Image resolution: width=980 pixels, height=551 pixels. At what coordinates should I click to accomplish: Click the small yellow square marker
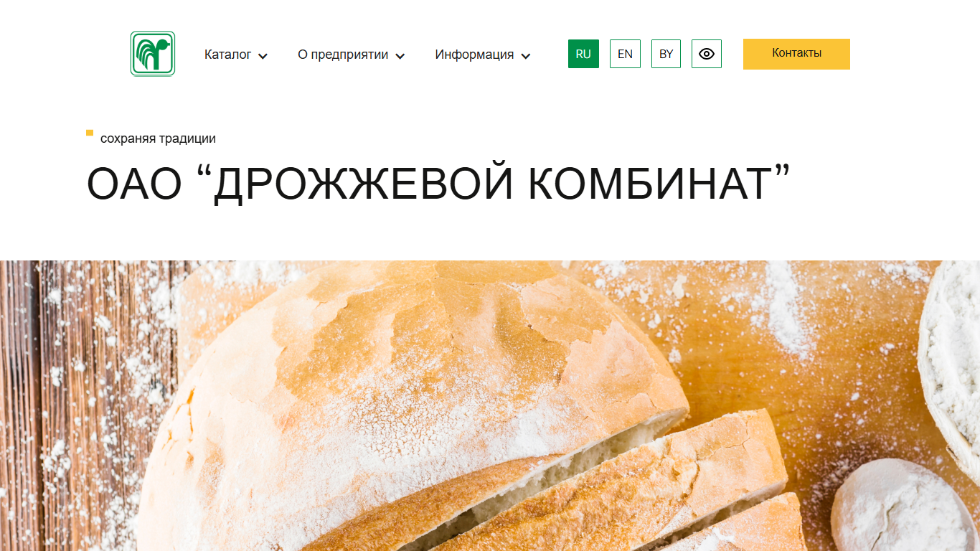coord(90,133)
